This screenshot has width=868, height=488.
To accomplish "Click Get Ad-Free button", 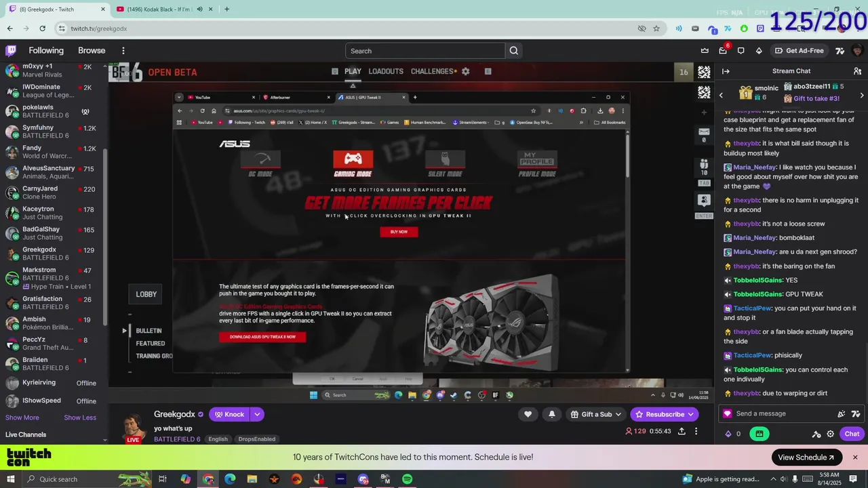I will pyautogui.click(x=800, y=51).
